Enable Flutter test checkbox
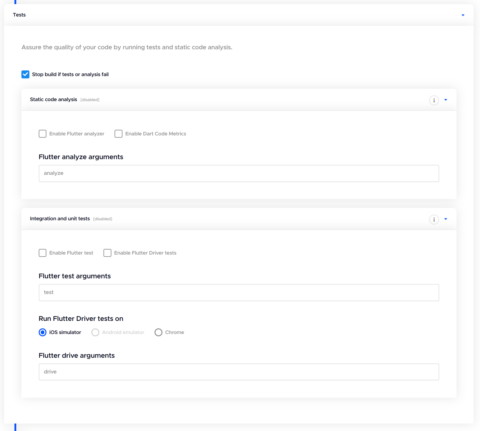 coord(42,253)
